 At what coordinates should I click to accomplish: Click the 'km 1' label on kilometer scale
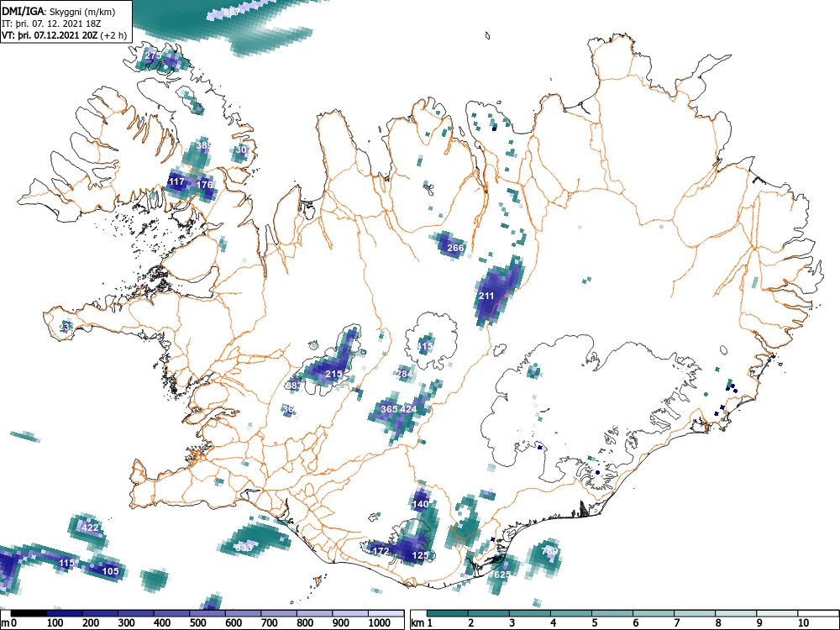pos(423,623)
